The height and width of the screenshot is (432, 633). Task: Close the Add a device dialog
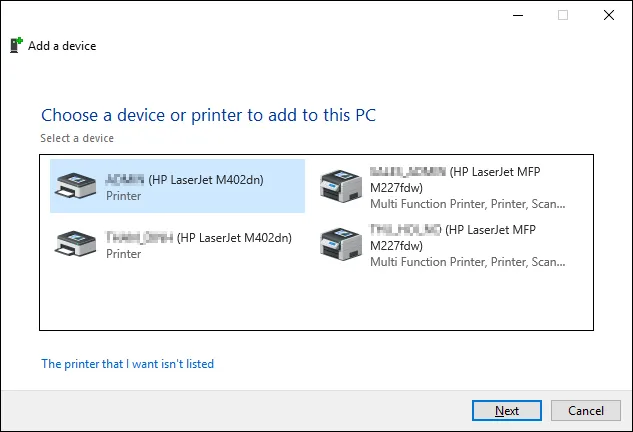click(x=608, y=15)
